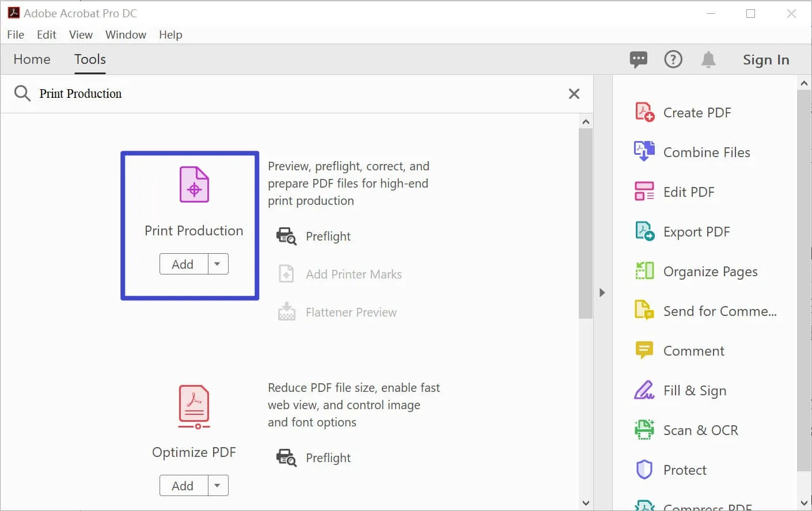Image resolution: width=812 pixels, height=511 pixels.
Task: Select Edit PDF in the side pane
Action: click(x=689, y=192)
